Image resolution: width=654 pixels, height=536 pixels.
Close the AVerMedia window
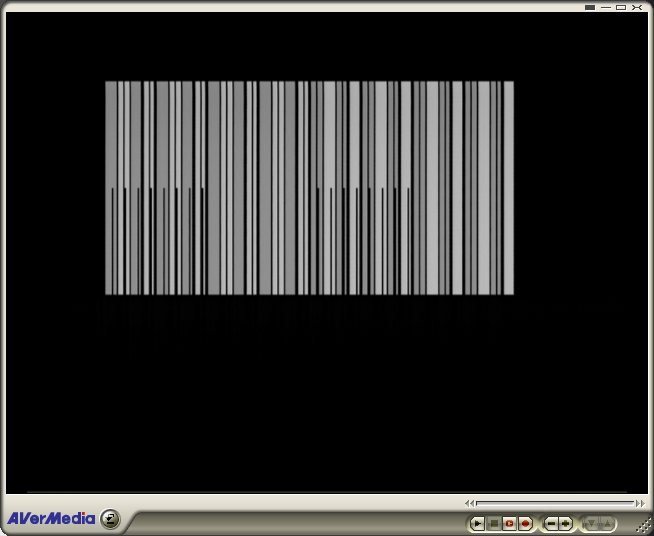click(x=637, y=7)
